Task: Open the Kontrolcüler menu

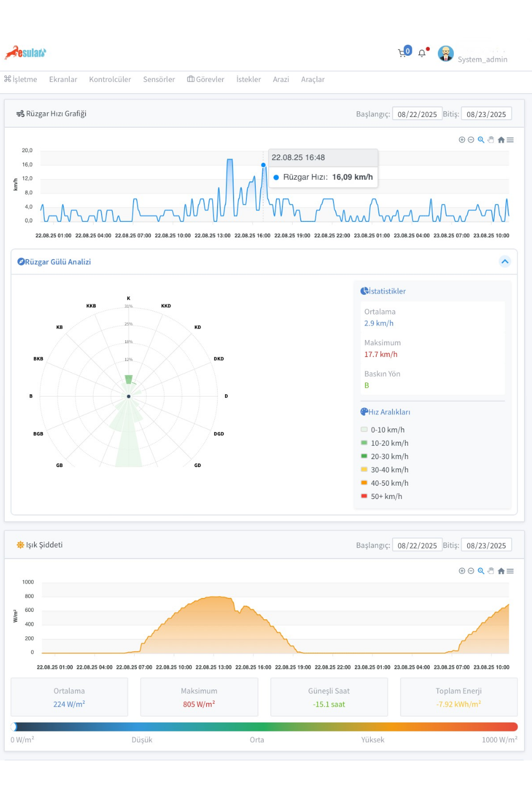Action: [110, 79]
